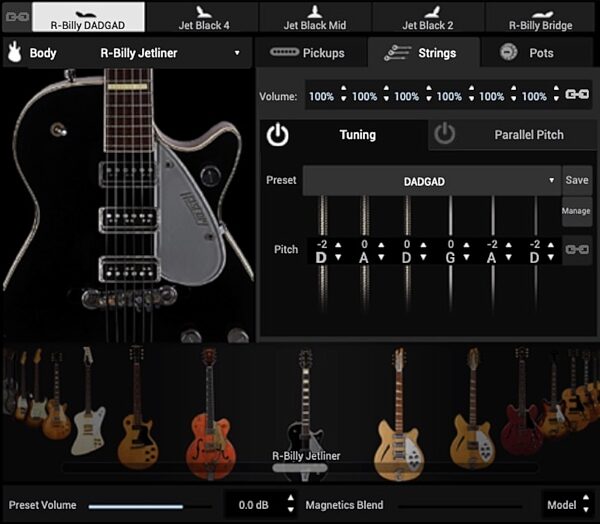The image size is (600, 524).
Task: Decrease the 0.0 dB preset volume value
Action: 290,510
